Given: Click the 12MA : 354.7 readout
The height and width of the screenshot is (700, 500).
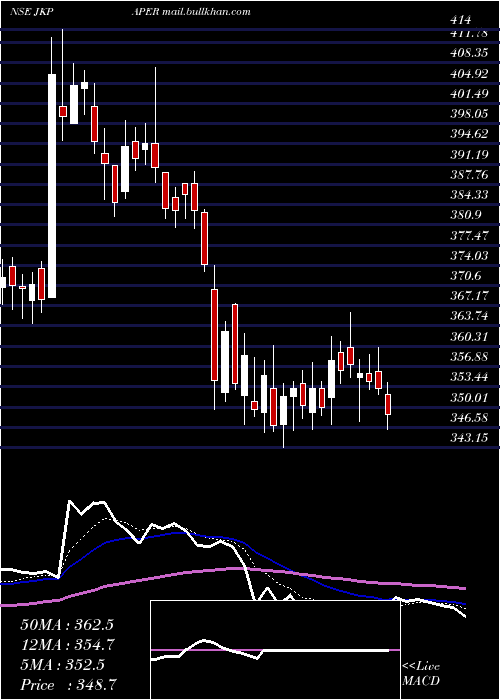Looking at the screenshot, I should coord(67,645).
